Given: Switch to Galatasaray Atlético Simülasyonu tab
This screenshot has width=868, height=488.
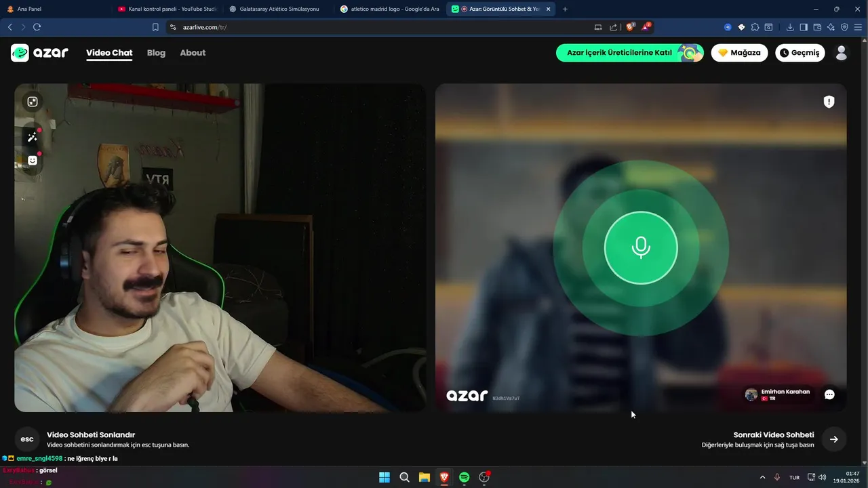Looking at the screenshot, I should 278,9.
